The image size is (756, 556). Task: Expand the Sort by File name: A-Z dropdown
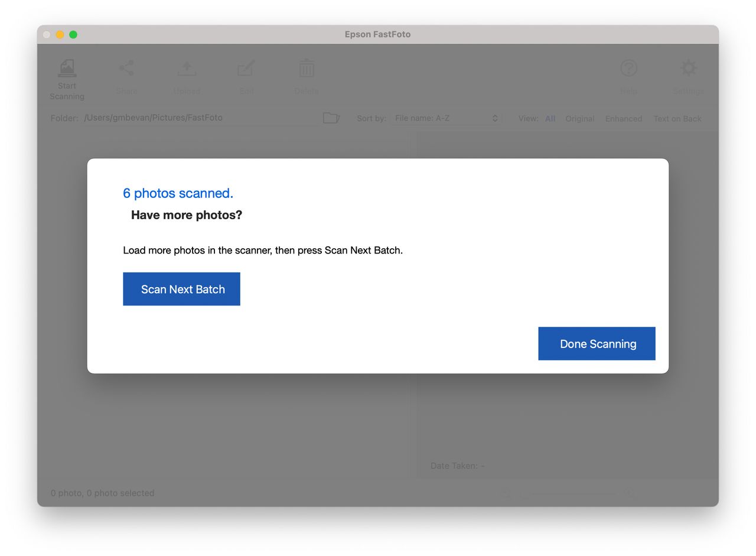[x=447, y=118]
